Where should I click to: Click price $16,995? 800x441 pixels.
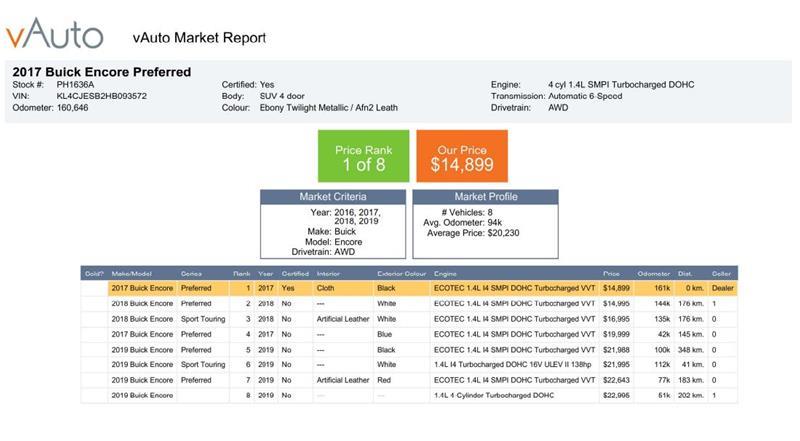616,319
